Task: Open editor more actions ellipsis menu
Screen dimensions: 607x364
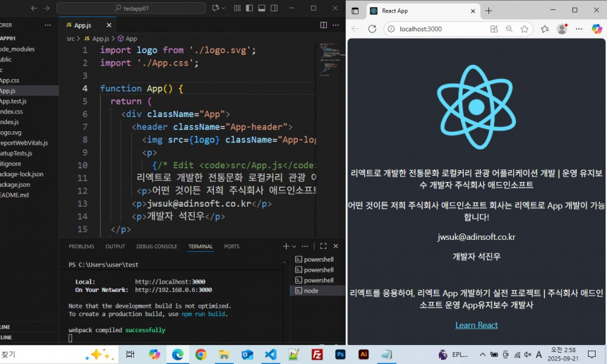Action: point(336,25)
